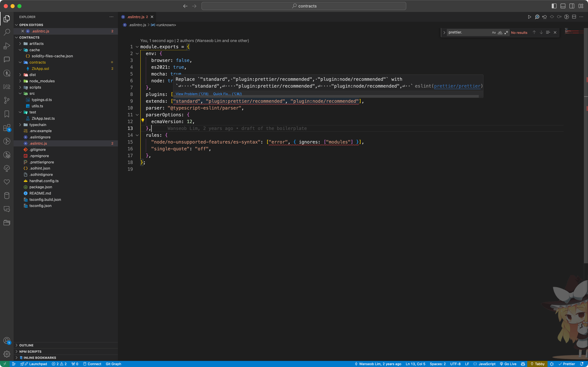
Task: Toggle the secondary side bar visibility
Action: click(x=572, y=6)
